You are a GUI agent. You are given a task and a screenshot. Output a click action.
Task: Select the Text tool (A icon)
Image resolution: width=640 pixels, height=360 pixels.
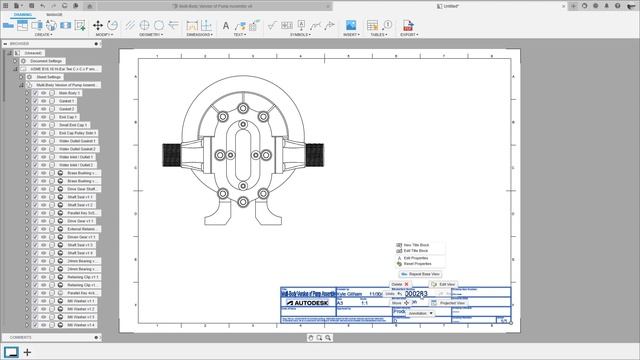tap(226, 25)
